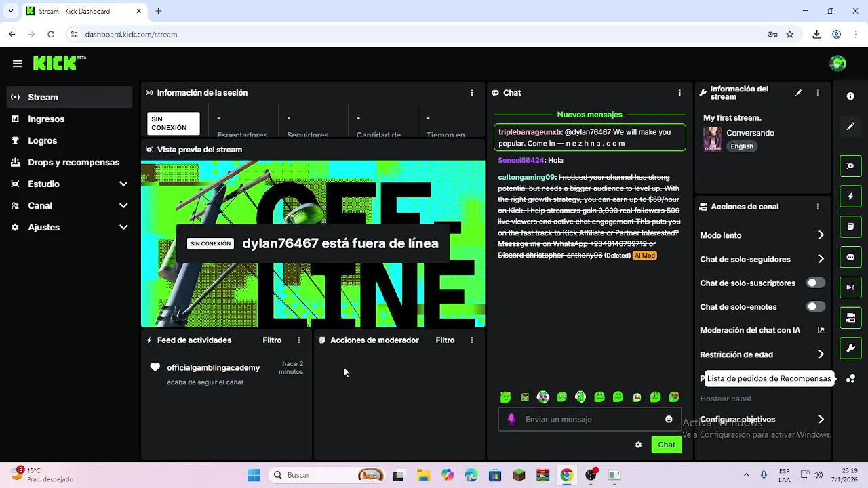Click the info circle icon in right rail
868x488 pixels.
coord(850,96)
